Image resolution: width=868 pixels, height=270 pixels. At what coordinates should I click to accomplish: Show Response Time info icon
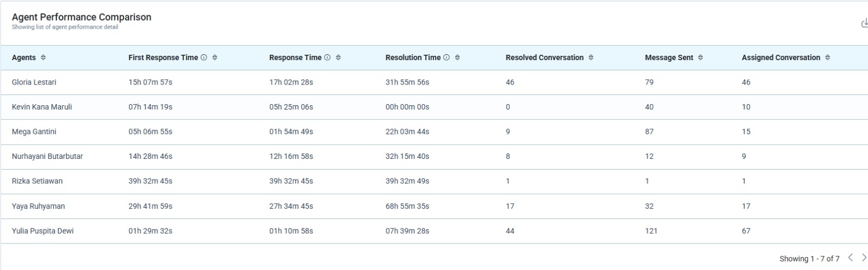[x=327, y=57]
